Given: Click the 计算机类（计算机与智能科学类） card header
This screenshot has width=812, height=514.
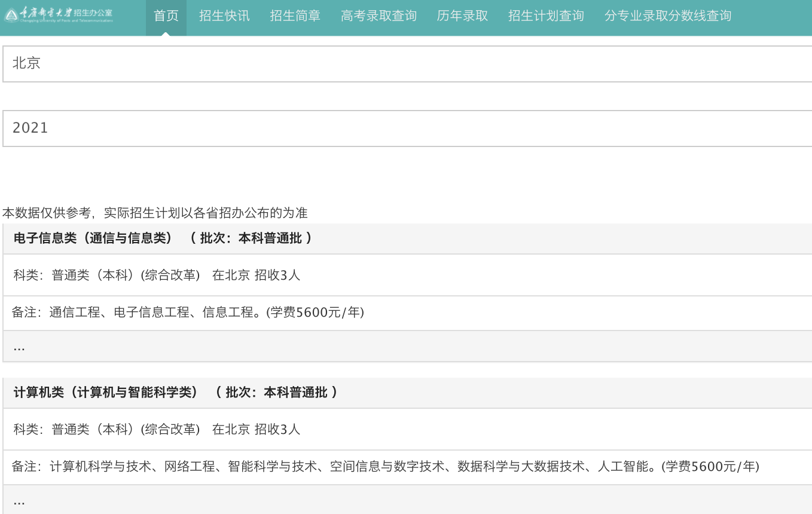Looking at the screenshot, I should (175, 393).
